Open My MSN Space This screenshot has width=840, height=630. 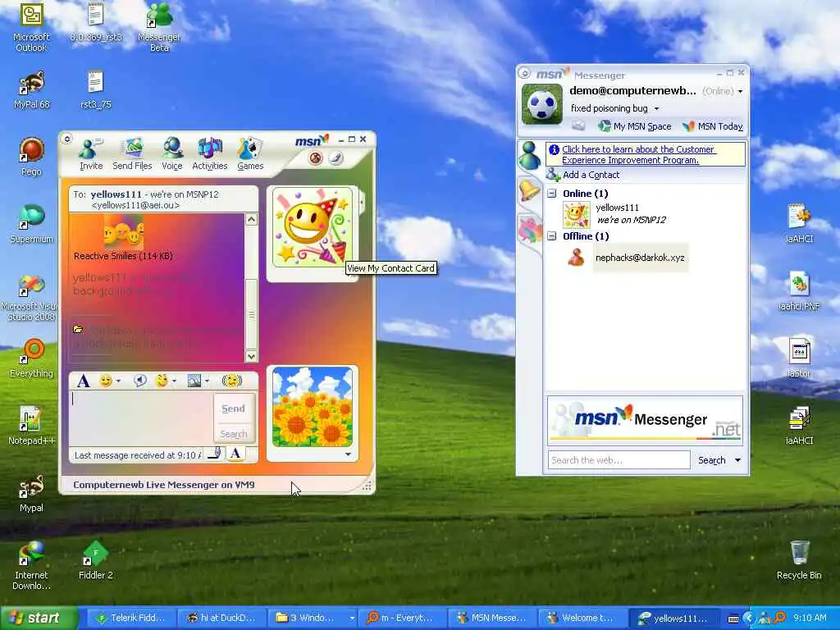pos(635,126)
